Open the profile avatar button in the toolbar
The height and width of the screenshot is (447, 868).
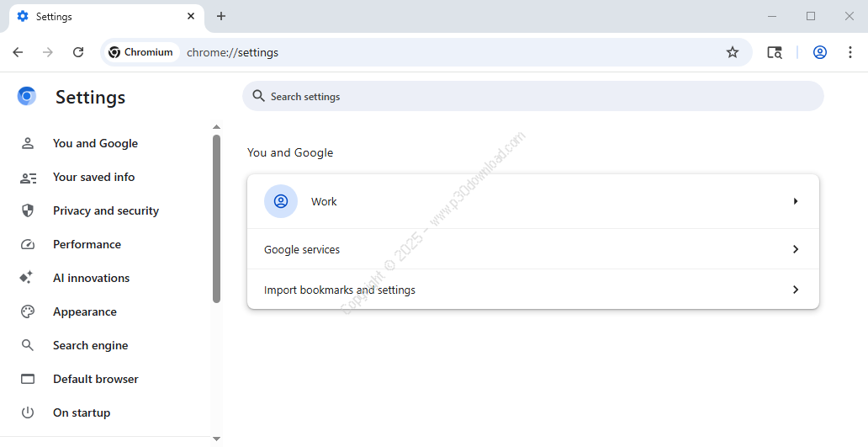[819, 52]
